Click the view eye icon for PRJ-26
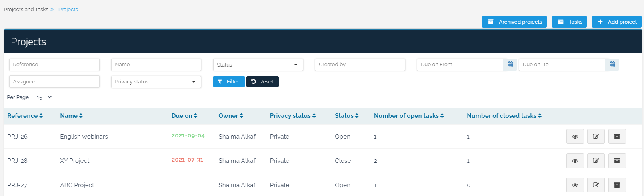This screenshot has height=196, width=644. [x=575, y=137]
